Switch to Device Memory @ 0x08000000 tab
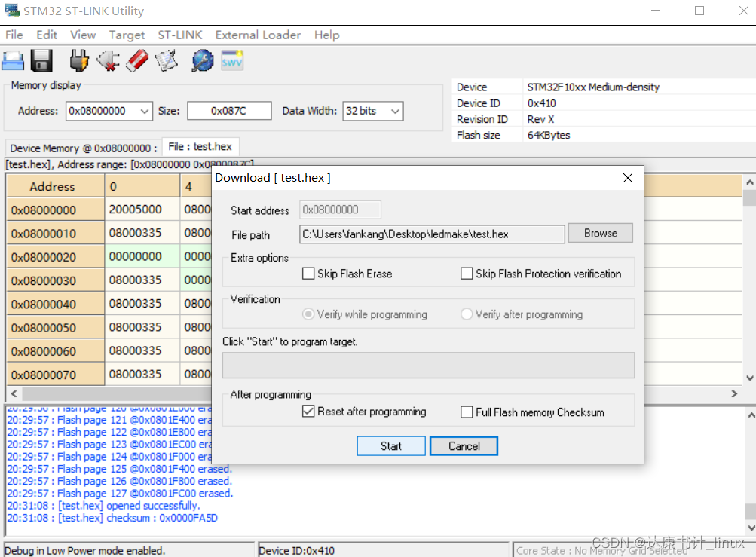Screen dimensions: 756x557 84,148
